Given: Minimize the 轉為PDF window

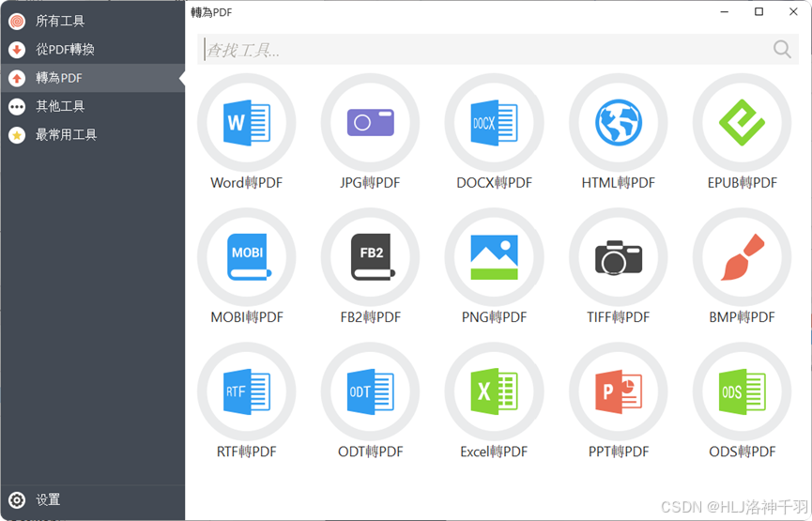Looking at the screenshot, I should [x=725, y=11].
